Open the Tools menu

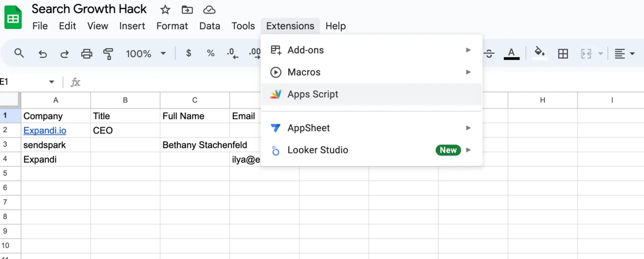(243, 26)
